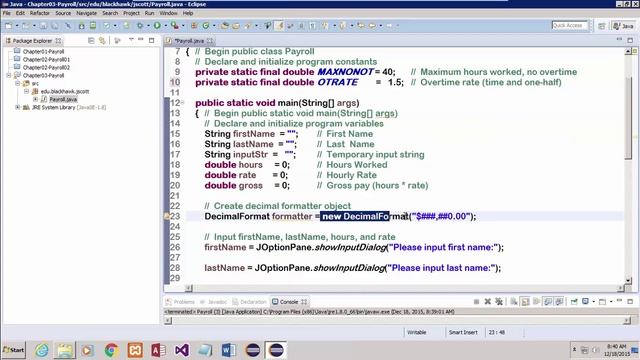Select the Chapter02-Payroll02 project
The width and height of the screenshot is (640, 360).
point(46,67)
